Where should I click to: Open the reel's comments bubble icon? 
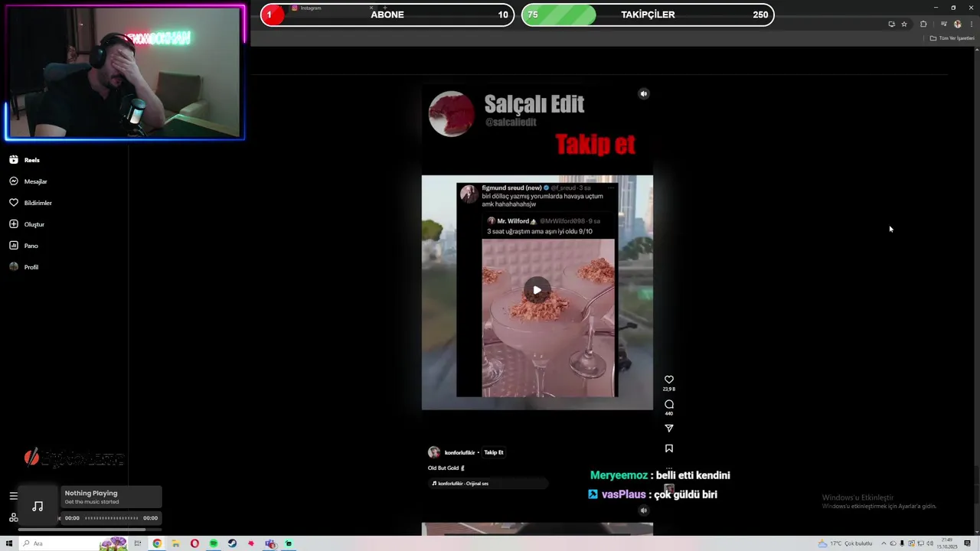[x=669, y=404]
